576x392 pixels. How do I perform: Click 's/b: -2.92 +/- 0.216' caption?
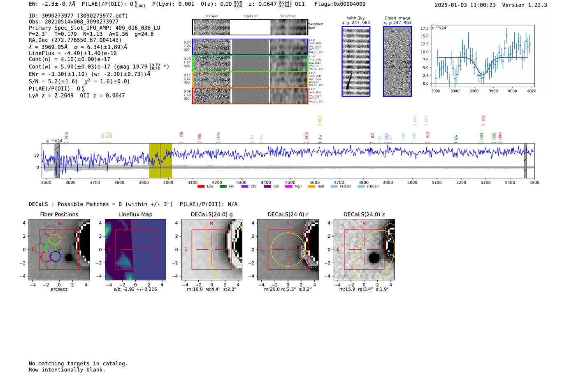tap(135, 289)
